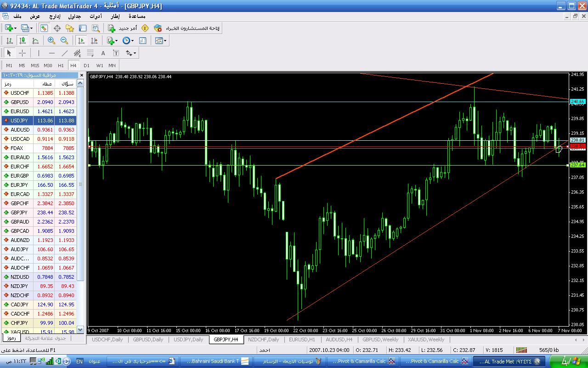
Task: Select the horizontal line drawing tool
Action: click(x=51, y=53)
